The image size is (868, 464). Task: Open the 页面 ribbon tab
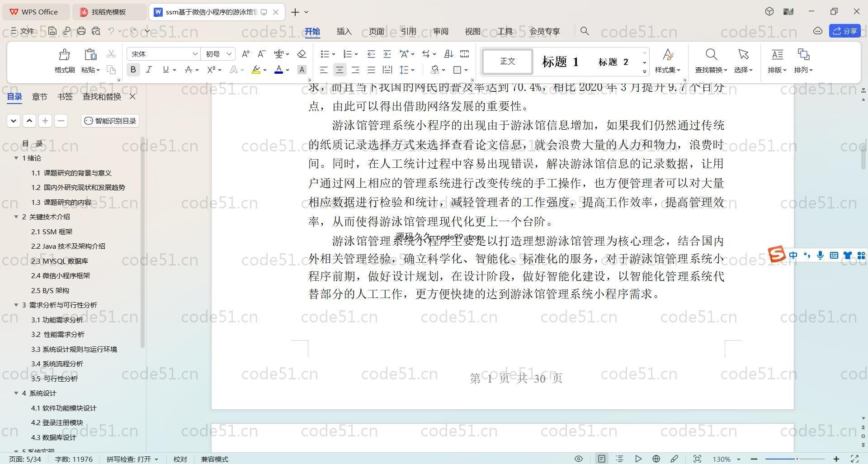(376, 31)
